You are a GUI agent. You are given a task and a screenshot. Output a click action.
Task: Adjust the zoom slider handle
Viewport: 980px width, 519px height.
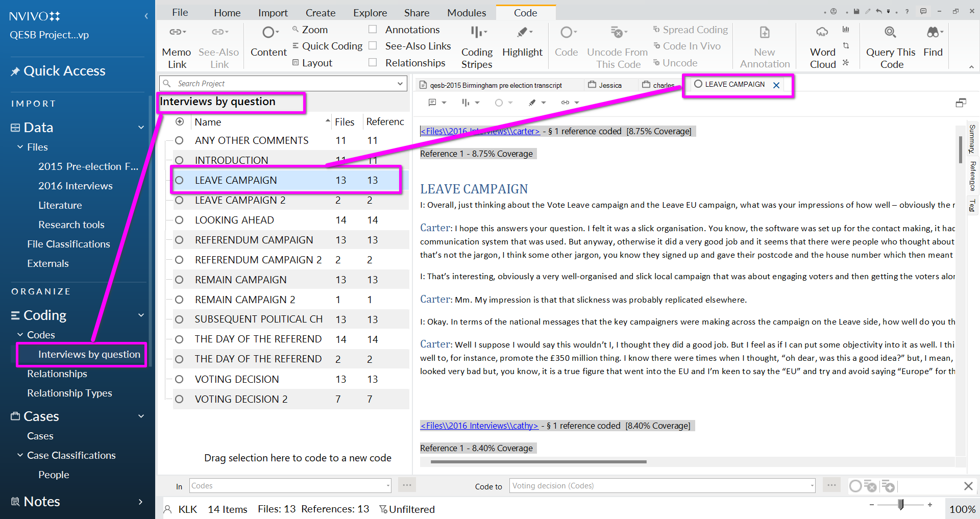(901, 505)
